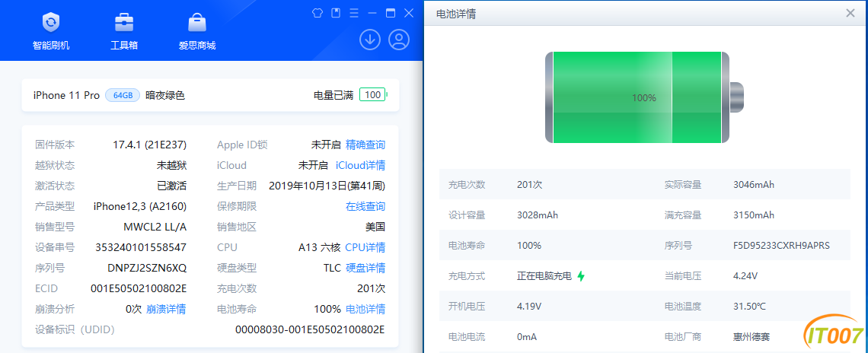This screenshot has width=868, height=353.
Task: Select design capacity 3028mAh
Action: pos(537,215)
